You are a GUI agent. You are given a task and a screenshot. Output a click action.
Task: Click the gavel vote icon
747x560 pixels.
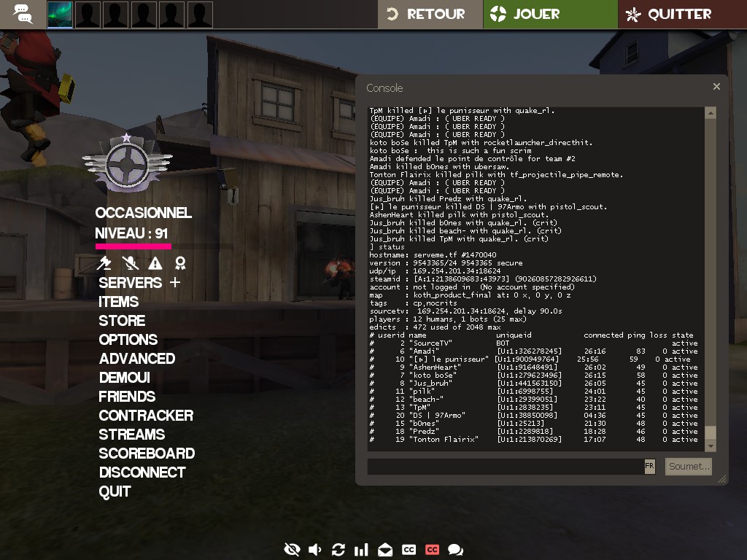pos(105,263)
